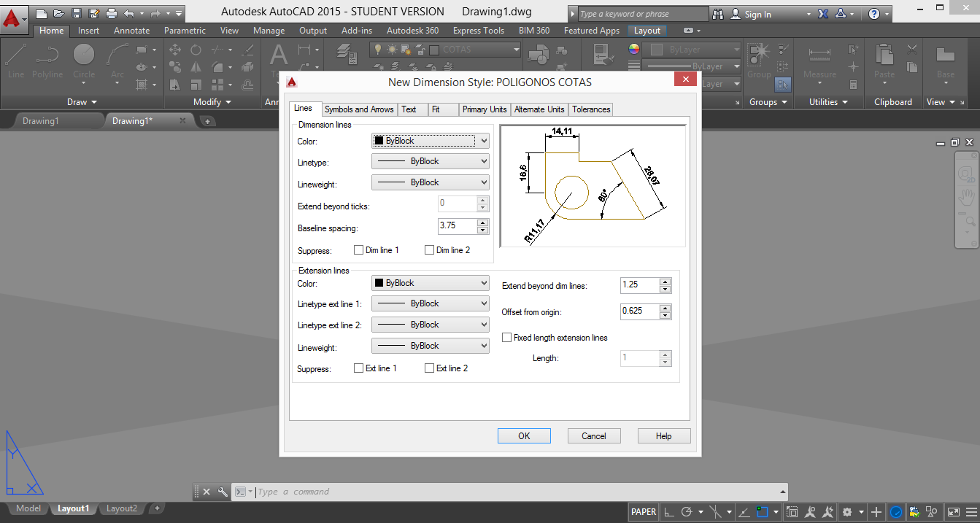Decrease Offset from origin with down spinner
This screenshot has width=980, height=523.
(665, 316)
